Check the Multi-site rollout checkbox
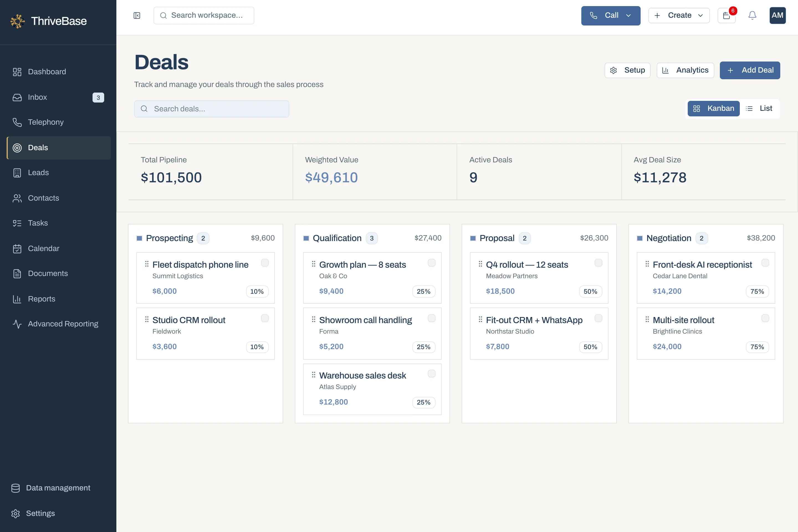798x532 pixels. 765,318
